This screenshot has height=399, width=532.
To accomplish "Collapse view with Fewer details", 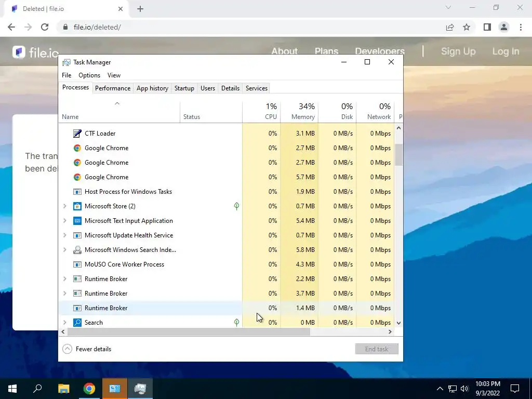I will (x=87, y=349).
